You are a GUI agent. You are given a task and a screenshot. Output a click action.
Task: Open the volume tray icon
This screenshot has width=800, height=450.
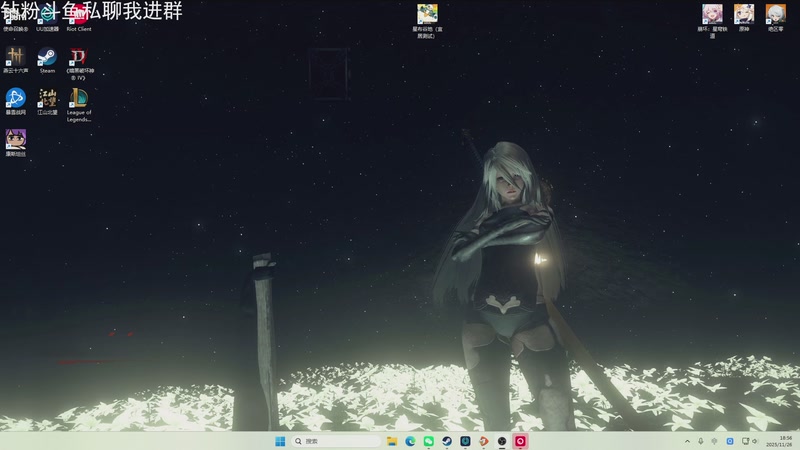point(755,441)
